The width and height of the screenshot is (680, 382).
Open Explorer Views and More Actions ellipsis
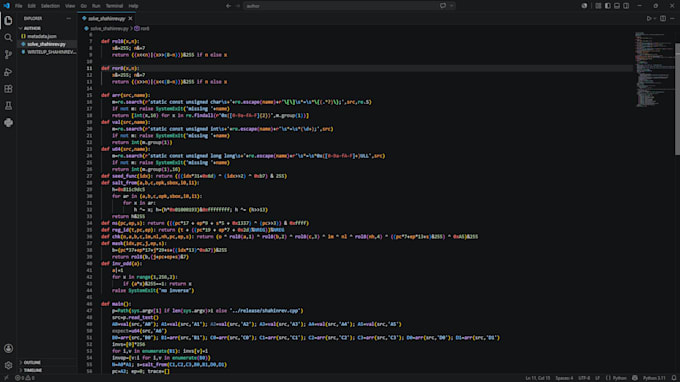[69, 19]
